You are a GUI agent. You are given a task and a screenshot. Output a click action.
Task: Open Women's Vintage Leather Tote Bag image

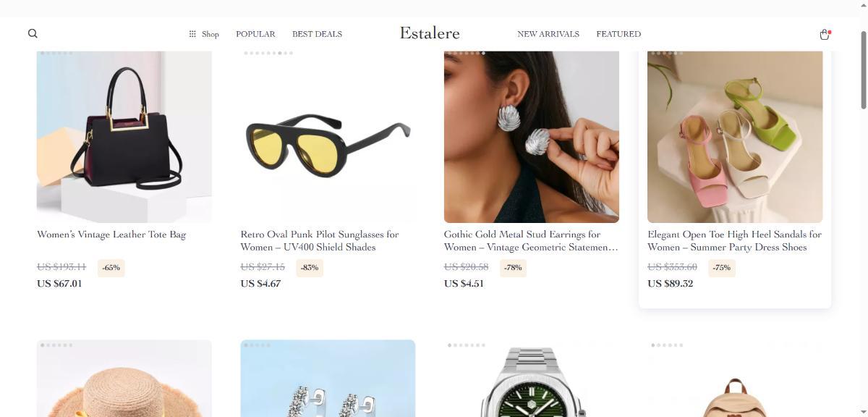[x=124, y=137]
